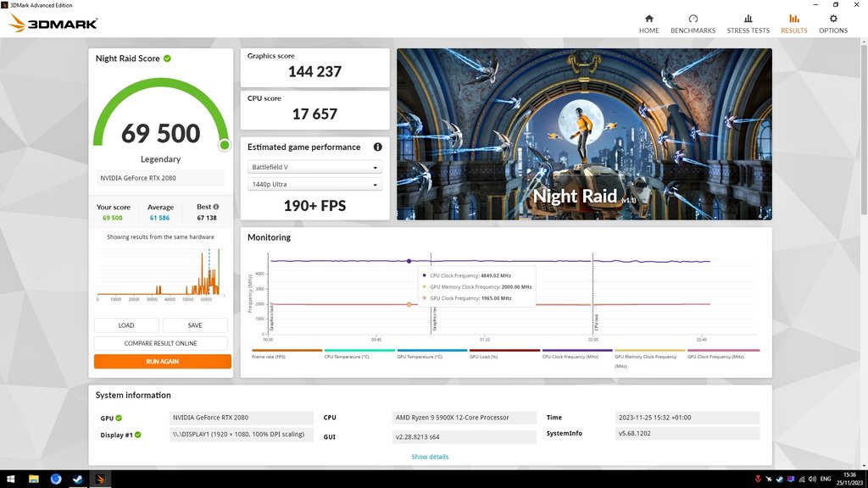Click the volume speaker tray icon

(x=812, y=480)
